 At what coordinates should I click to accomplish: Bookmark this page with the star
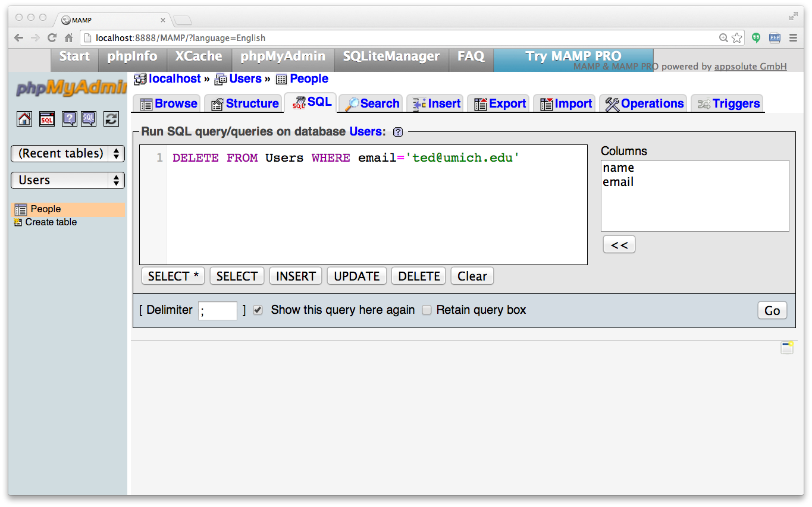(737, 37)
